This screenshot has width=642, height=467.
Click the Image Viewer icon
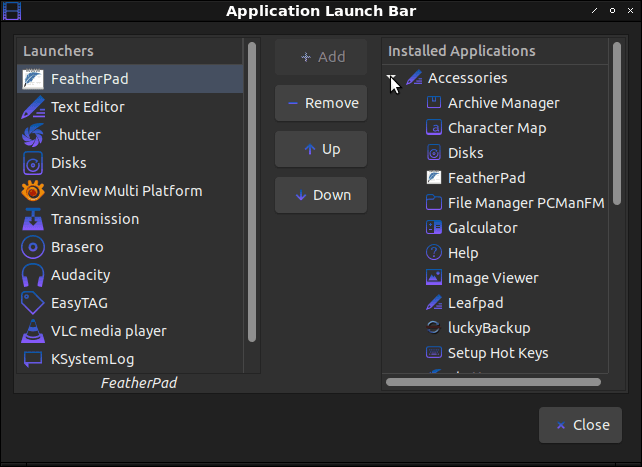(x=434, y=278)
